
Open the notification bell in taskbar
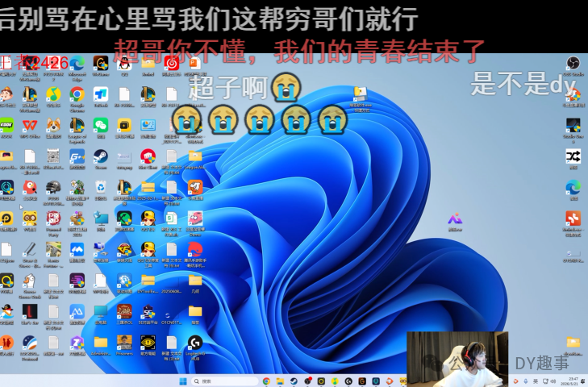coord(583,381)
